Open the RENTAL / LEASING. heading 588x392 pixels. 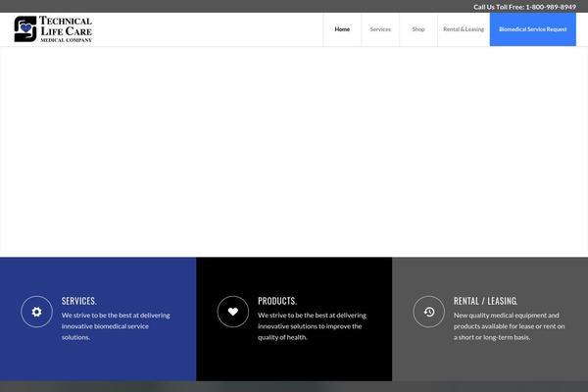(486, 301)
